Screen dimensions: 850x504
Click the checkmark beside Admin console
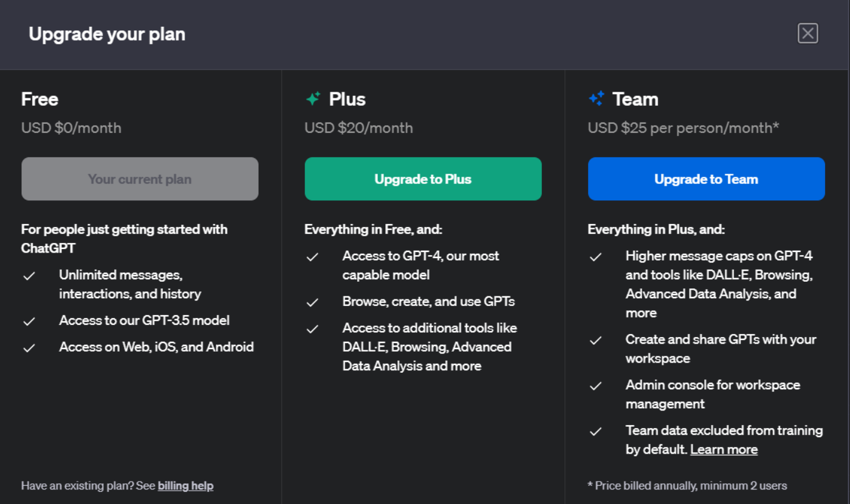pyautogui.click(x=595, y=386)
